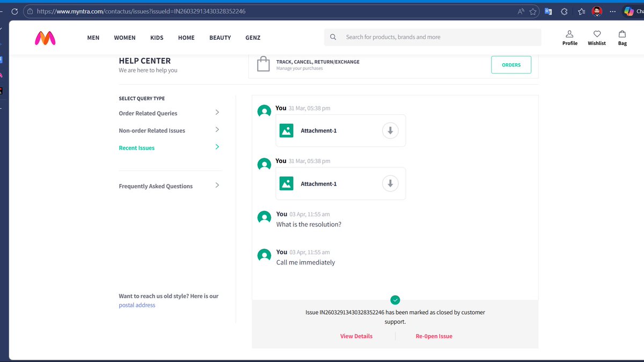This screenshot has width=644, height=362.
Task: Click the Myntra logo
Action: 45,38
